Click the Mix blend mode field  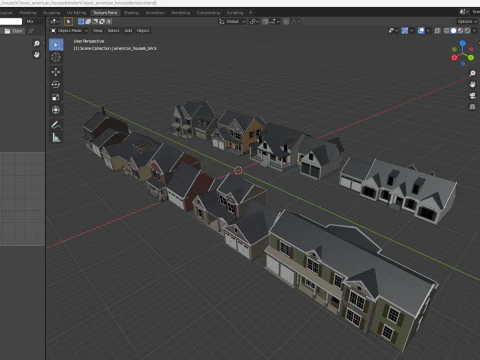tap(34, 22)
